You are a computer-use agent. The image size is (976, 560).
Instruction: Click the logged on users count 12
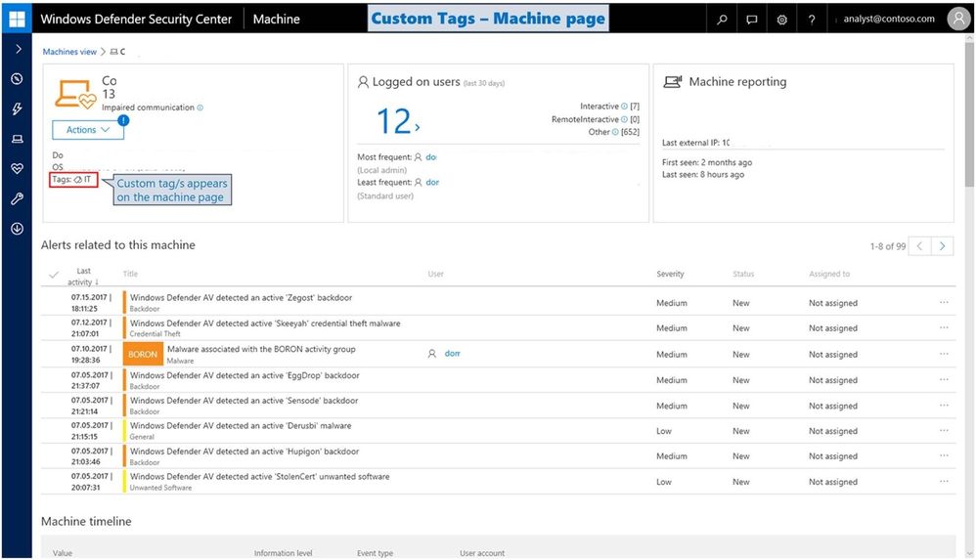393,121
